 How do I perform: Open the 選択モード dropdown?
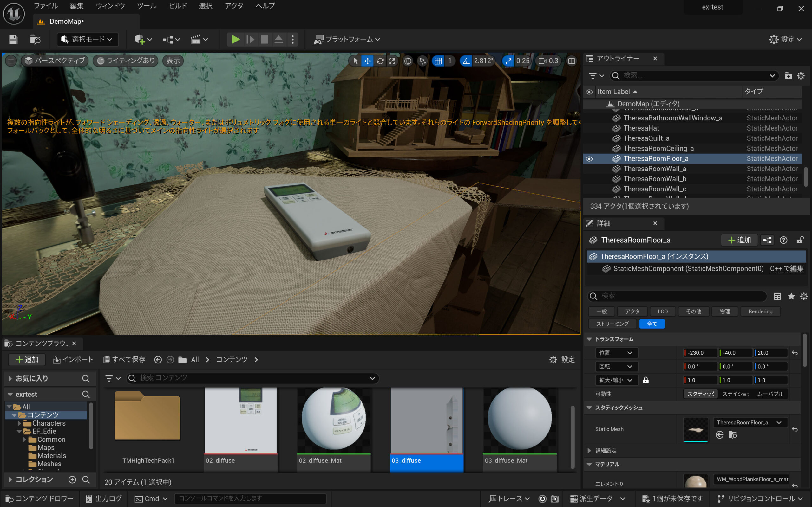point(87,40)
